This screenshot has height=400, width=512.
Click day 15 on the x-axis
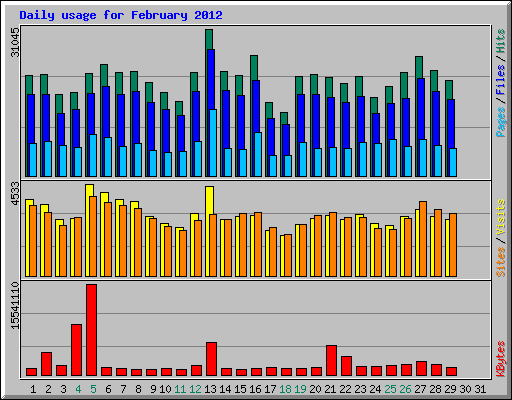click(240, 389)
